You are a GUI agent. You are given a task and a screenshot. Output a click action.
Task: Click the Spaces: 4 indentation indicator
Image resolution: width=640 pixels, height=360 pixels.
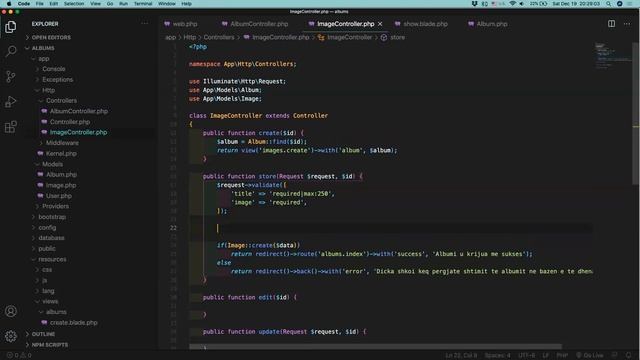(497, 356)
